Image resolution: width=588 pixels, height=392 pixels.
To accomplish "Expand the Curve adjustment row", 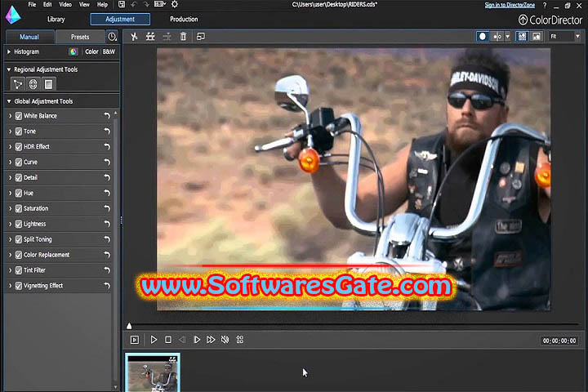I will (x=10, y=162).
